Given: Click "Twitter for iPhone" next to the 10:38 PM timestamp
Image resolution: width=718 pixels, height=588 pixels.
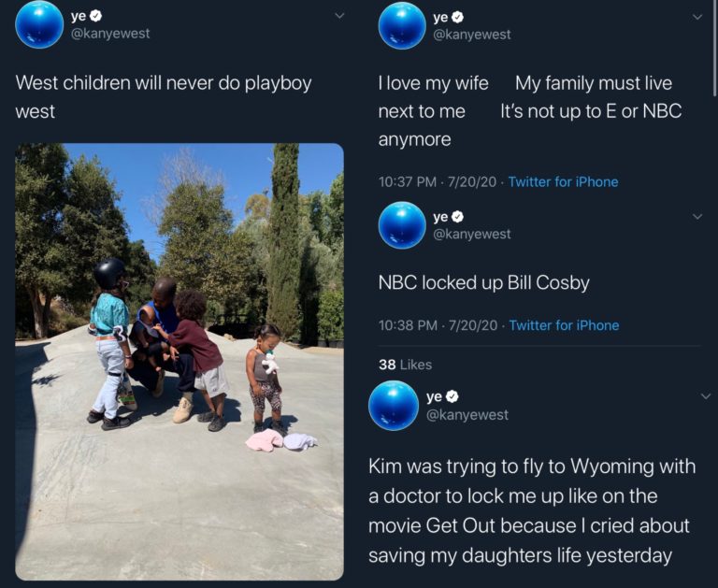Looking at the screenshot, I should [564, 325].
